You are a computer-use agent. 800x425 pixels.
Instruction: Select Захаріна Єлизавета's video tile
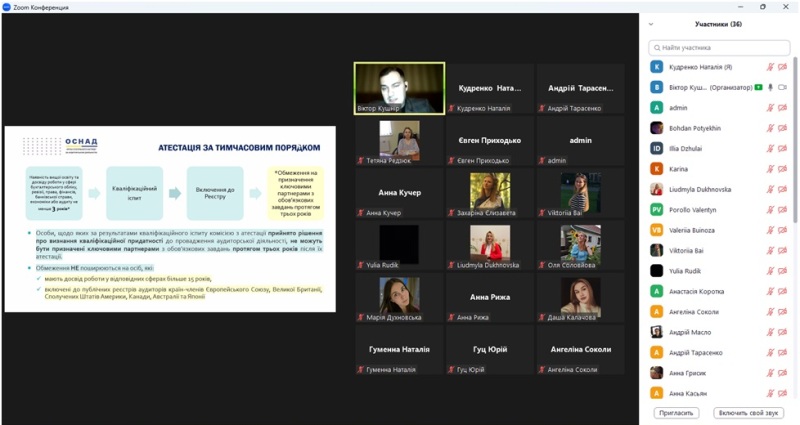[x=490, y=193]
